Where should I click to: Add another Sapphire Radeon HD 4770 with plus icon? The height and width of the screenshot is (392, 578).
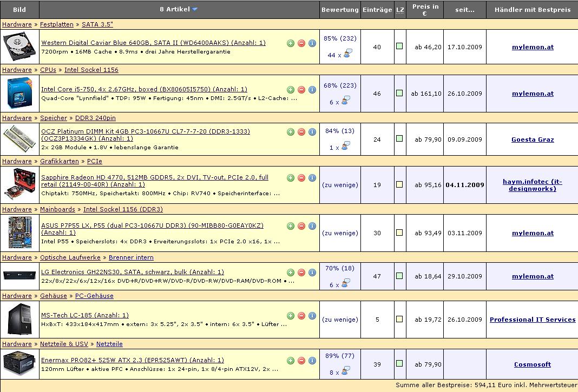pos(291,177)
